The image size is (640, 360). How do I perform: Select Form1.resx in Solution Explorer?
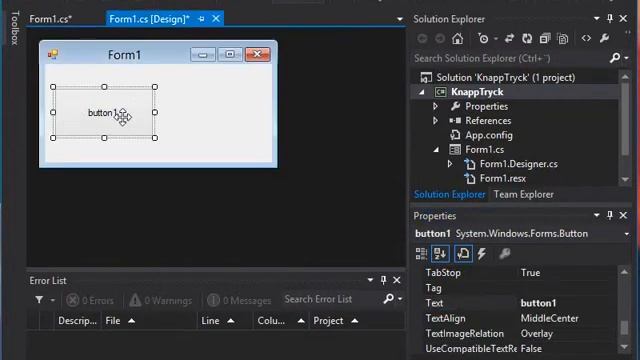[502, 178]
